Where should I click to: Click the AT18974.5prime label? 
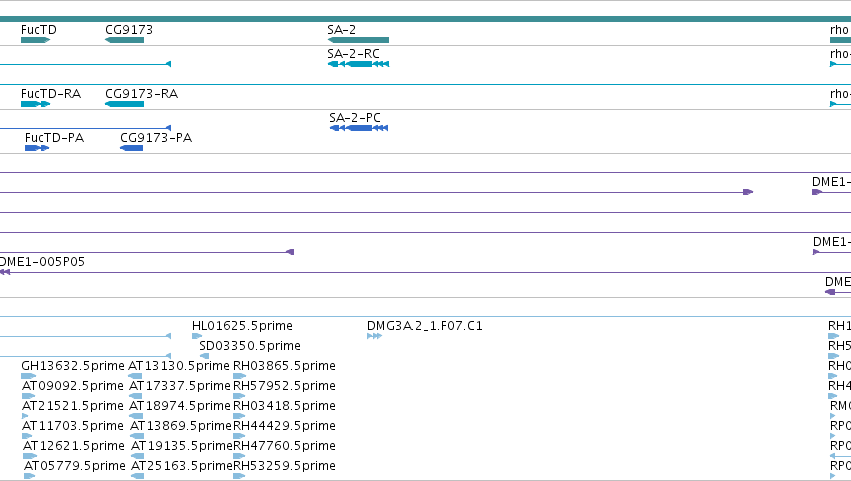pos(180,406)
